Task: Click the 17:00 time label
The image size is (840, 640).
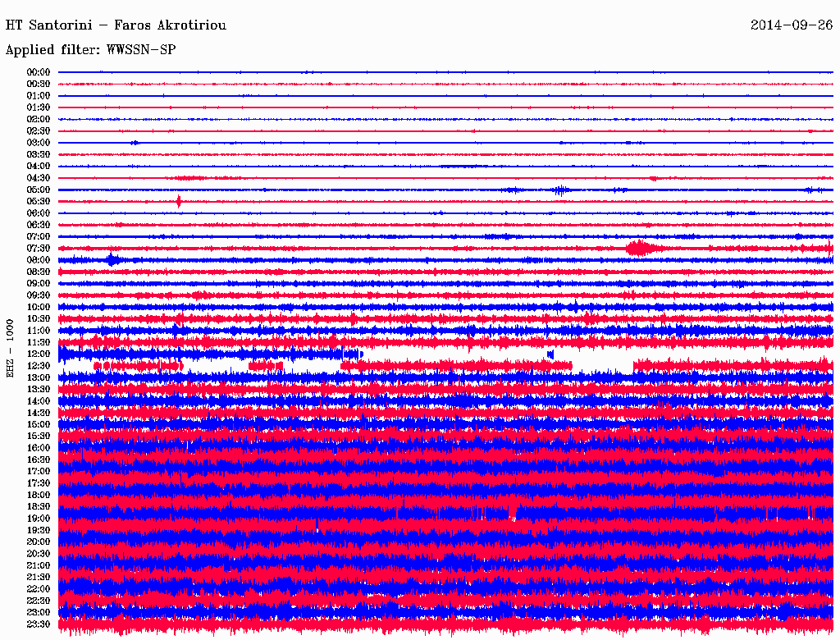Action: (x=38, y=472)
